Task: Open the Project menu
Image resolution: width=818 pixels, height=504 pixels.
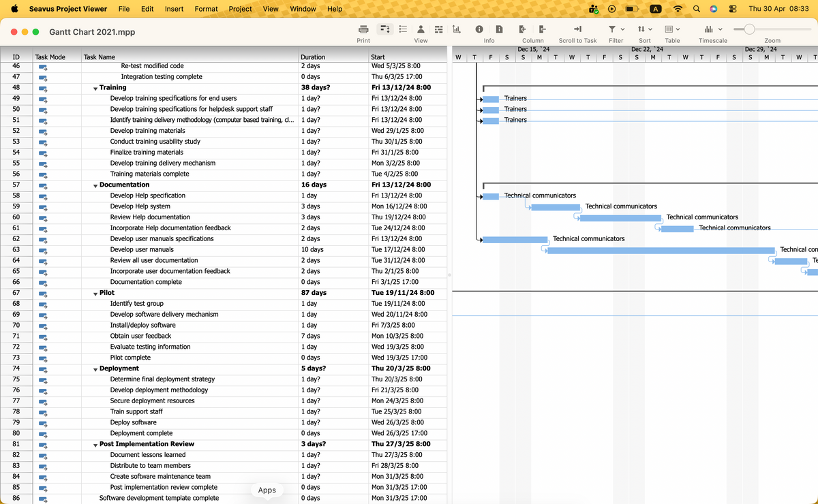Action: 240,9
